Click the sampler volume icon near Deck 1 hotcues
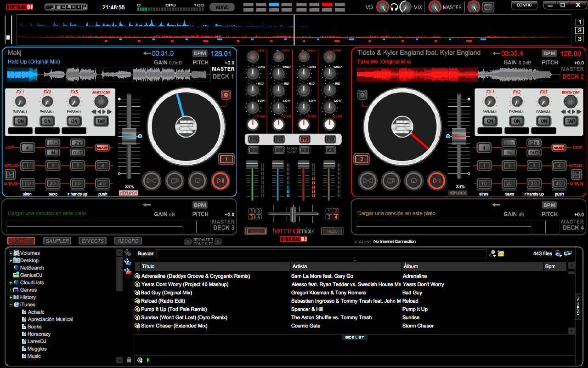588x368 pixels. pos(10,174)
